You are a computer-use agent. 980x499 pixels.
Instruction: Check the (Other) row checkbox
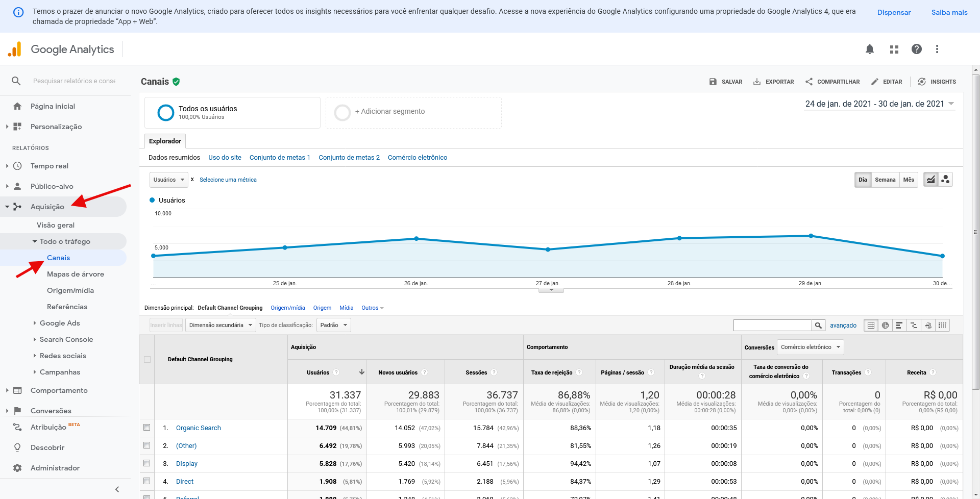tap(147, 445)
